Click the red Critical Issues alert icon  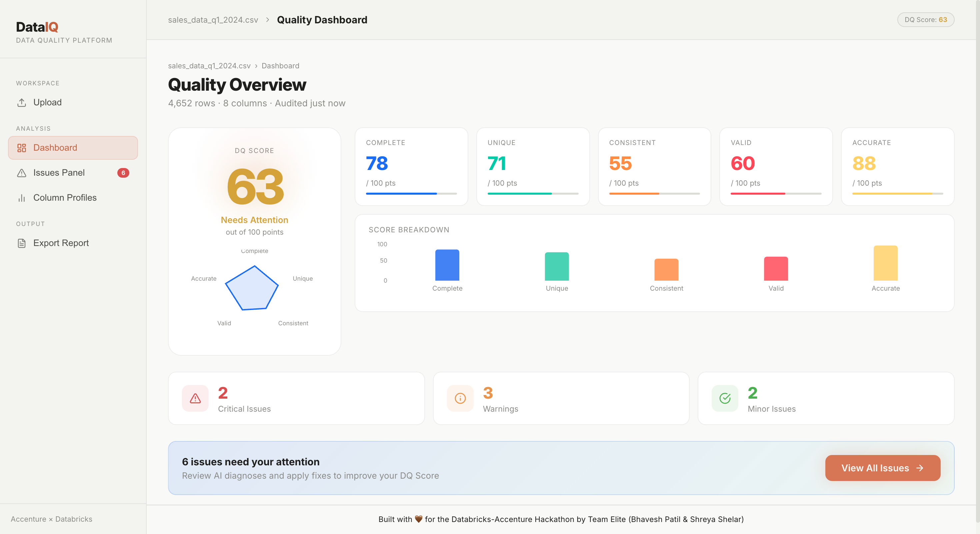[x=195, y=398]
